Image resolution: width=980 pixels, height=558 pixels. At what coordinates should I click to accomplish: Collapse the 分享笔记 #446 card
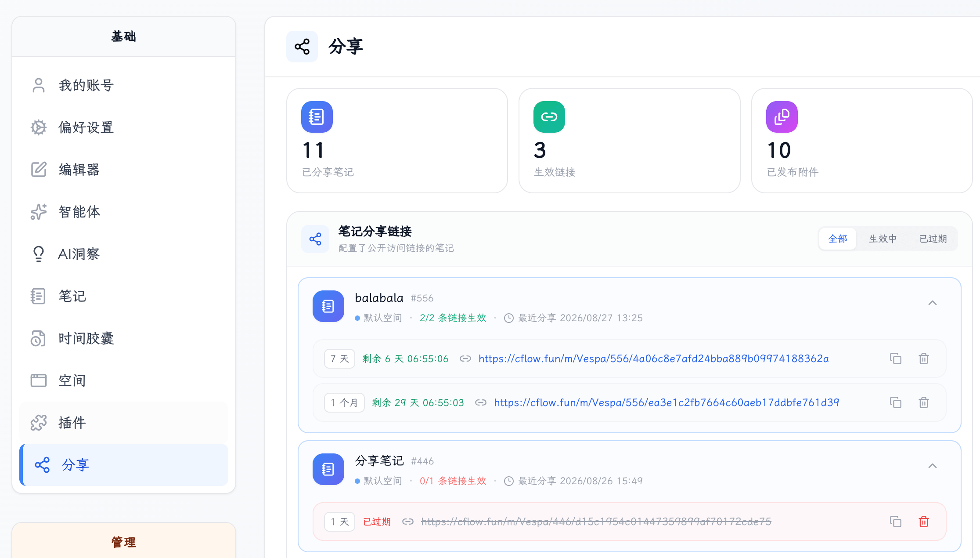[x=933, y=466]
